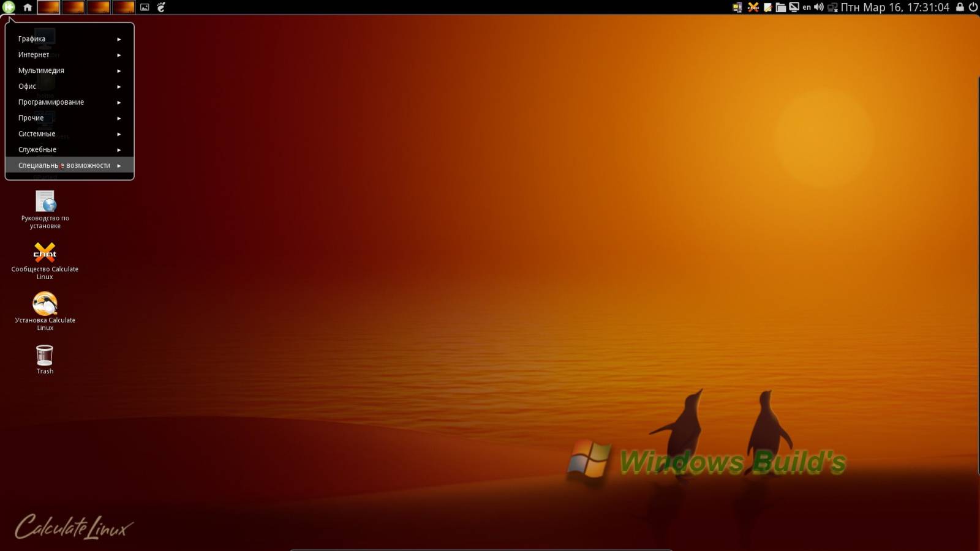Click the picture icon in top panel

[145, 7]
